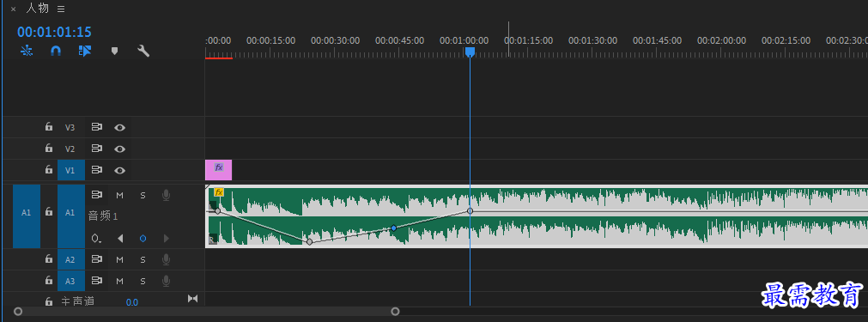Toggle V1 track targeting
The height and width of the screenshot is (322, 868).
tap(71, 170)
